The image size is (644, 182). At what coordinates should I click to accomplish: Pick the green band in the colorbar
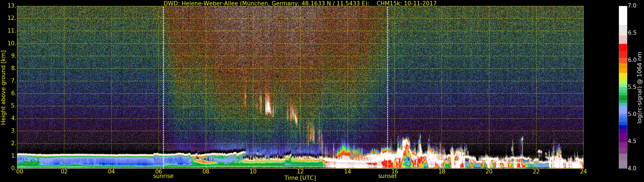pos(623,97)
